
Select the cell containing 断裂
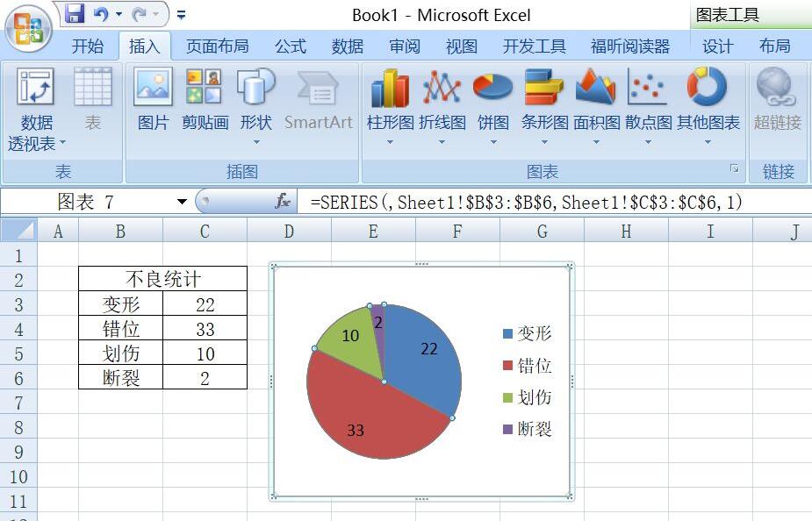(x=120, y=378)
